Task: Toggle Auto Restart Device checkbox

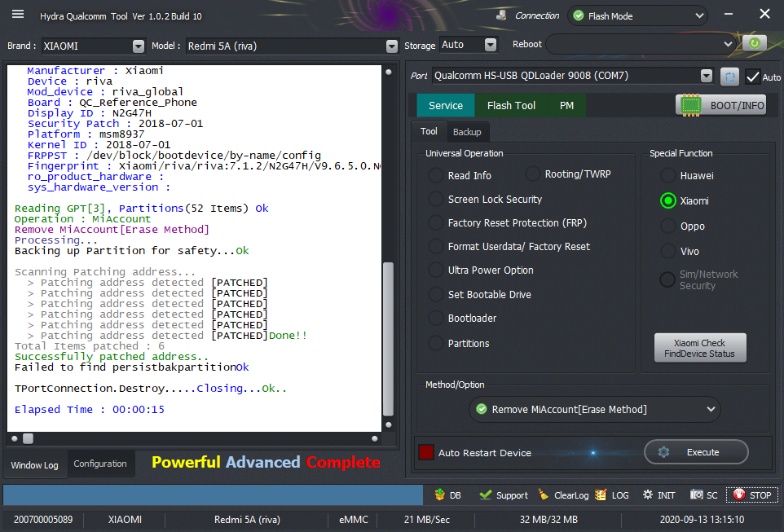Action: point(426,452)
